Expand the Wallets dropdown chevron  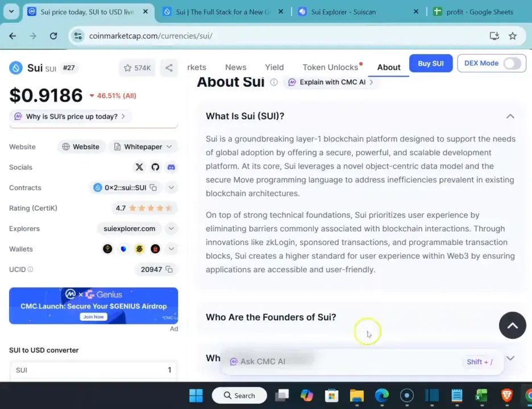tap(171, 249)
